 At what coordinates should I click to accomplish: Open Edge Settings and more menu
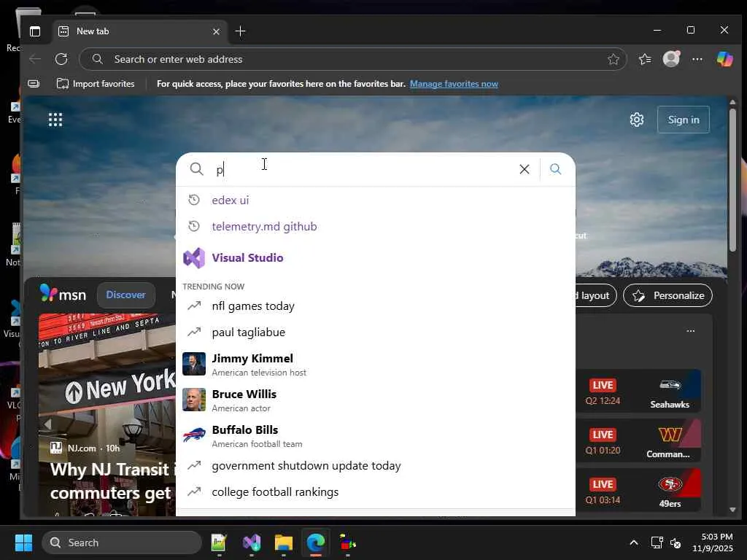(x=697, y=59)
